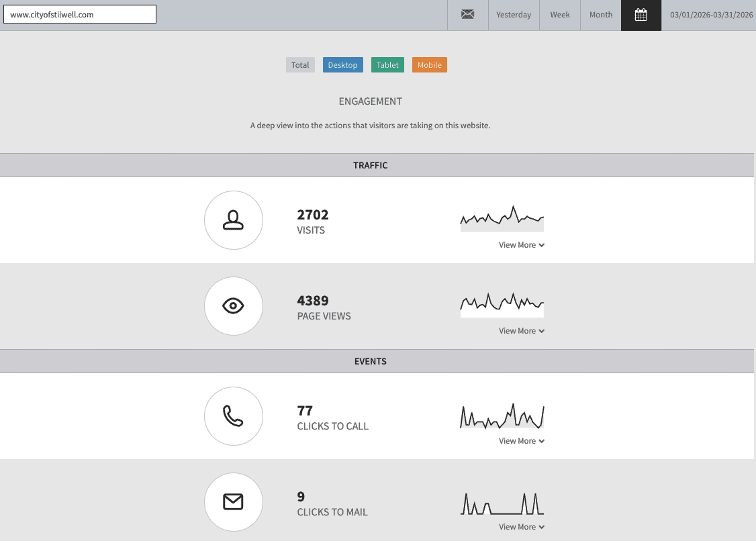Click the Clicks to Call phone icon
756x541 pixels.
point(234,415)
